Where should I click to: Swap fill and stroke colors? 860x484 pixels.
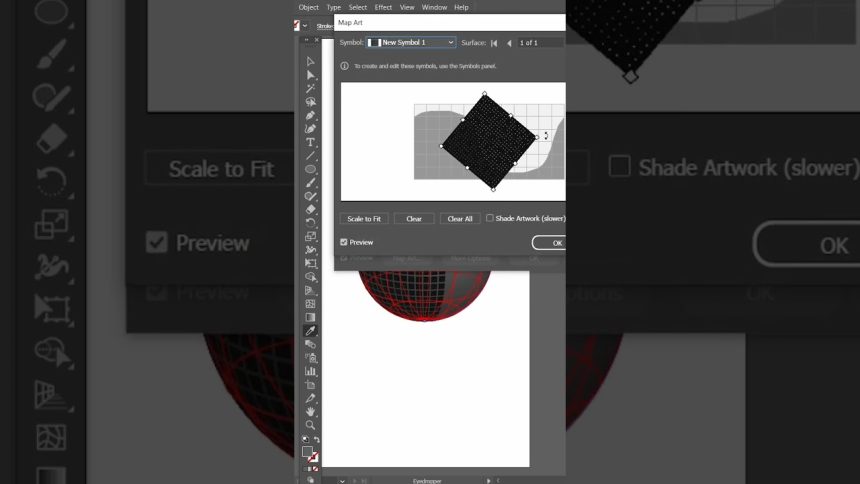tap(316, 440)
